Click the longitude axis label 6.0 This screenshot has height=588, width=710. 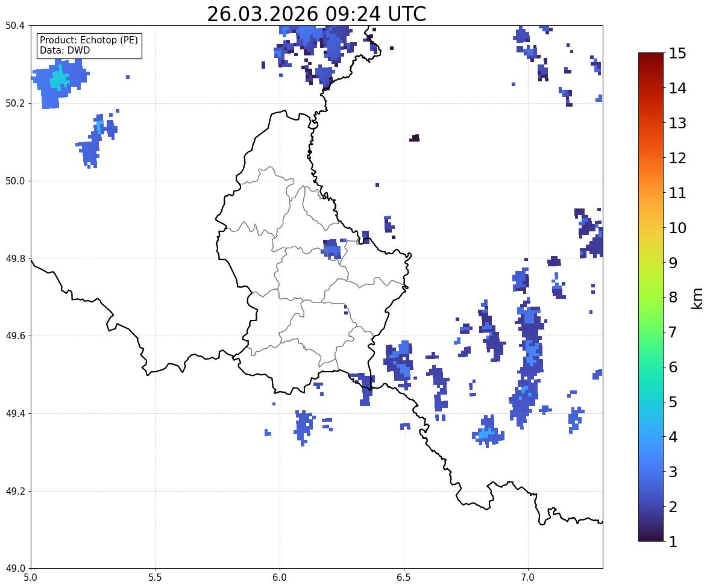(x=280, y=578)
